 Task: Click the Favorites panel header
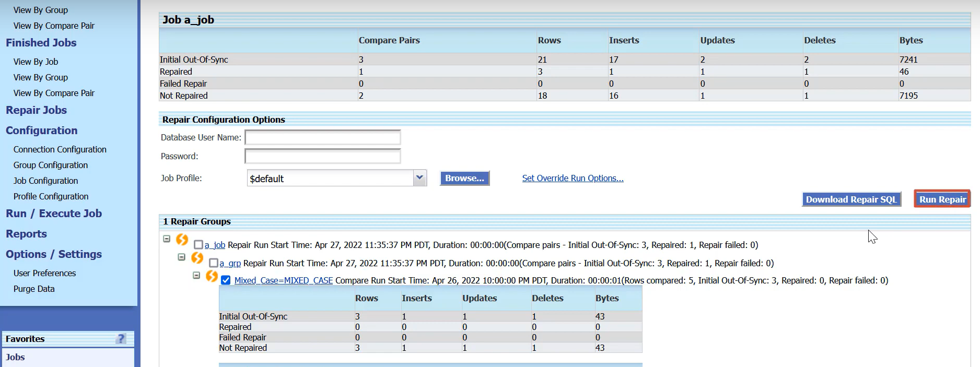pyautogui.click(x=68, y=339)
